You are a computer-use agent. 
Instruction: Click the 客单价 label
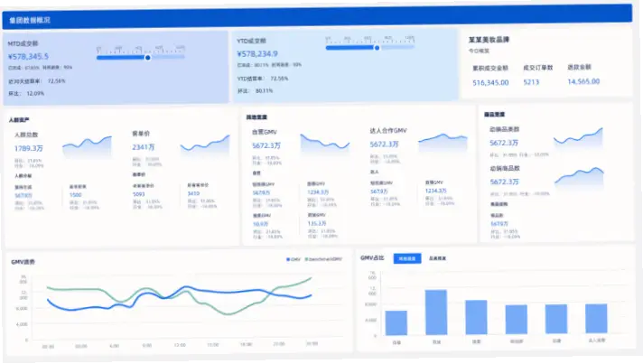[141, 134]
